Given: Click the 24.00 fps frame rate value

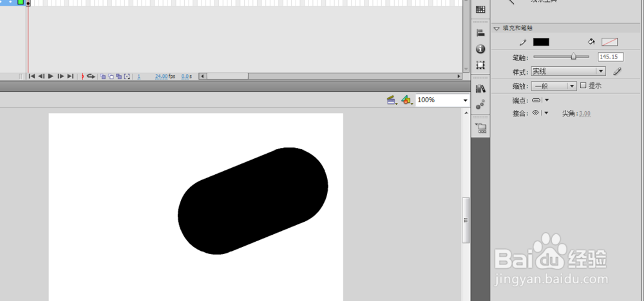Looking at the screenshot, I should (x=161, y=77).
